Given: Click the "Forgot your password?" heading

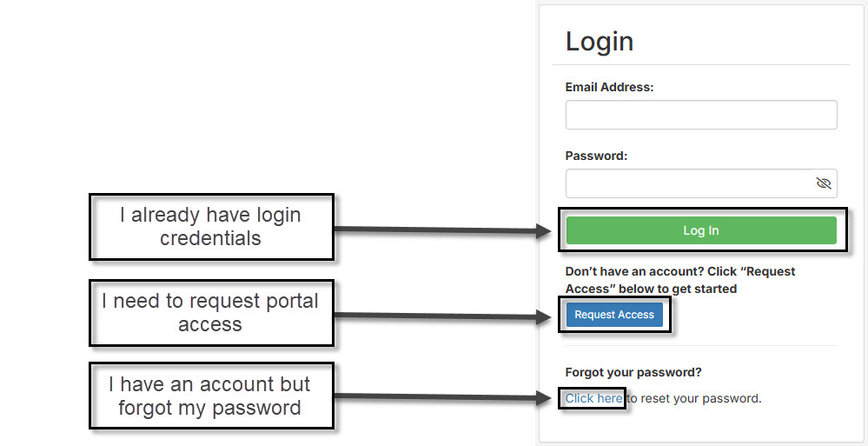Looking at the screenshot, I should click(633, 372).
